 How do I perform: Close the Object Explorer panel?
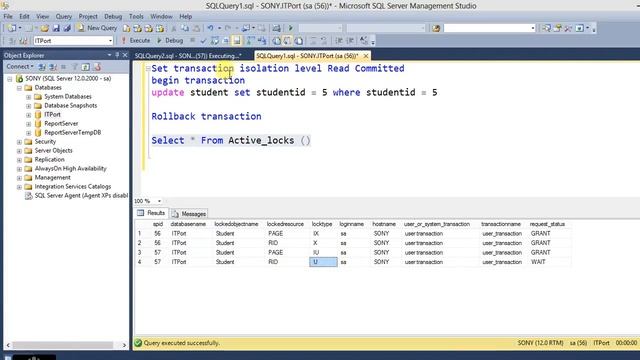(x=125, y=55)
